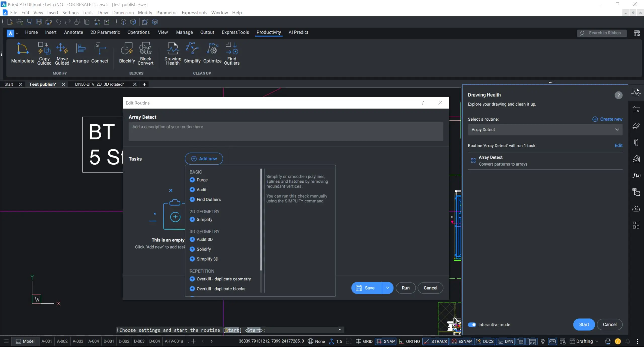Click the routine description text field
644x347 pixels.
[286, 131]
